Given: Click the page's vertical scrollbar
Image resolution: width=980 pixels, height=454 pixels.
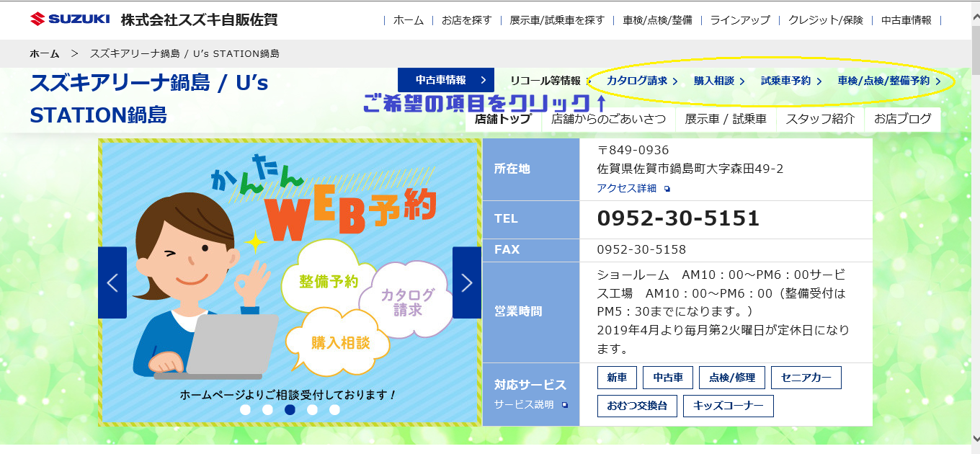Looking at the screenshot, I should [974, 227].
